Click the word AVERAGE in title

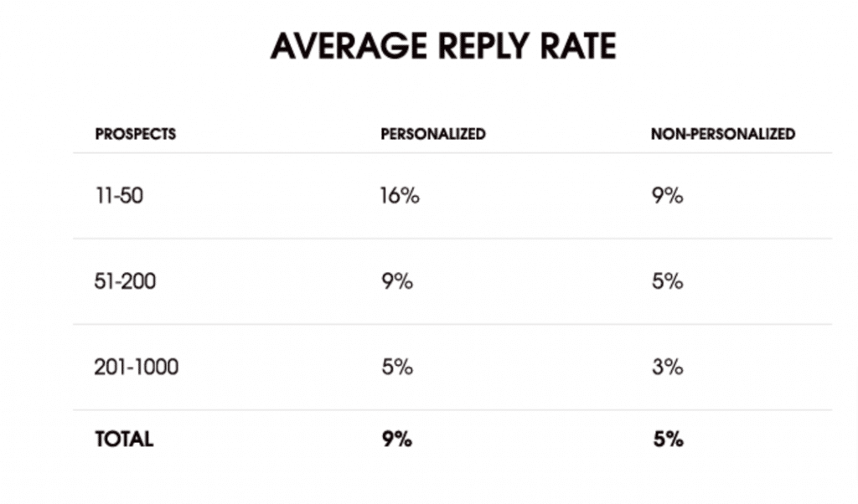coord(349,45)
